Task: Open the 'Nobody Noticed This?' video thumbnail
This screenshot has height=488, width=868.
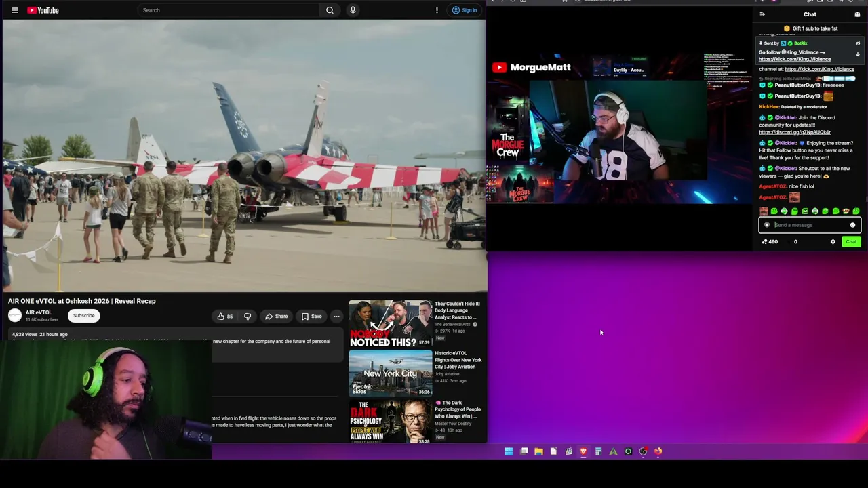Action: click(x=390, y=324)
